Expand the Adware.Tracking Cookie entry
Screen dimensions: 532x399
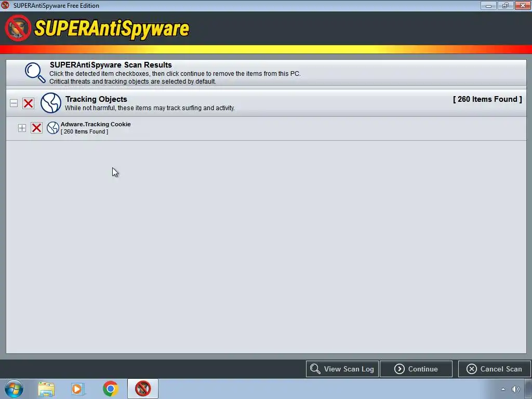[22, 128]
